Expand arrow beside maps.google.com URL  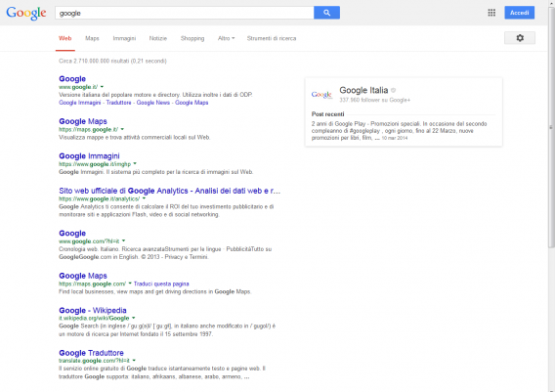point(130,283)
